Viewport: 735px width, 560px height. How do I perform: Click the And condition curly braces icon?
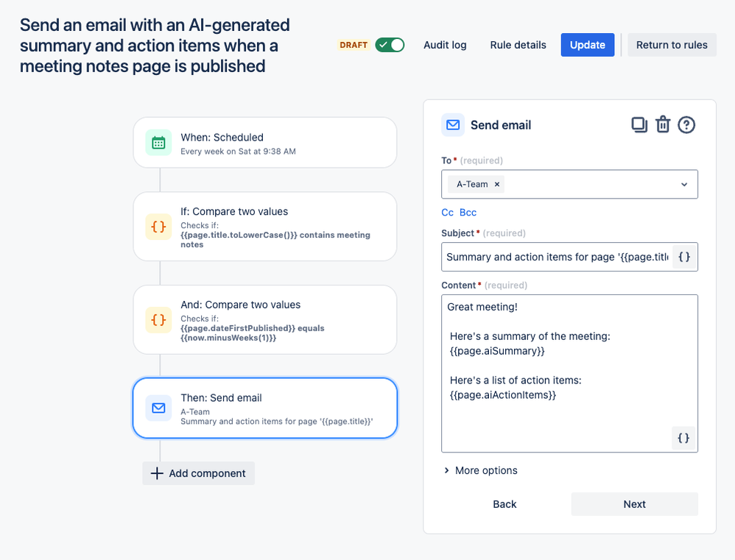158,320
